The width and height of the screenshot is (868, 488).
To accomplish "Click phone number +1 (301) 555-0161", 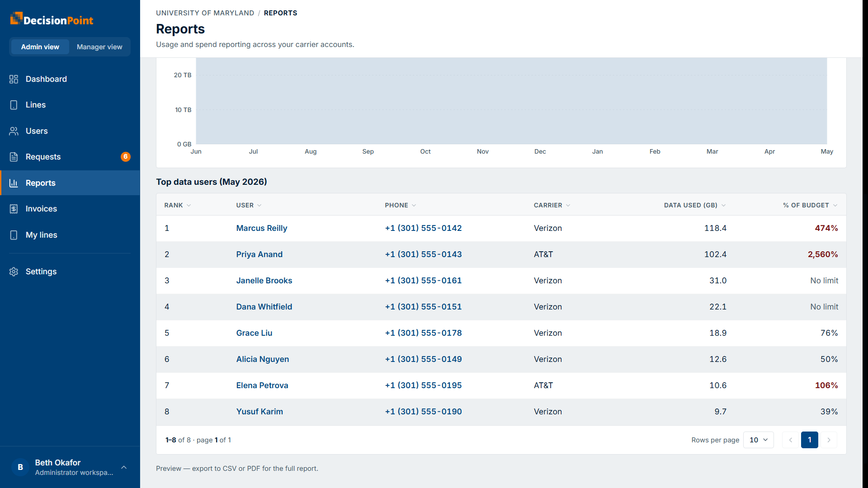I will 424,281.
